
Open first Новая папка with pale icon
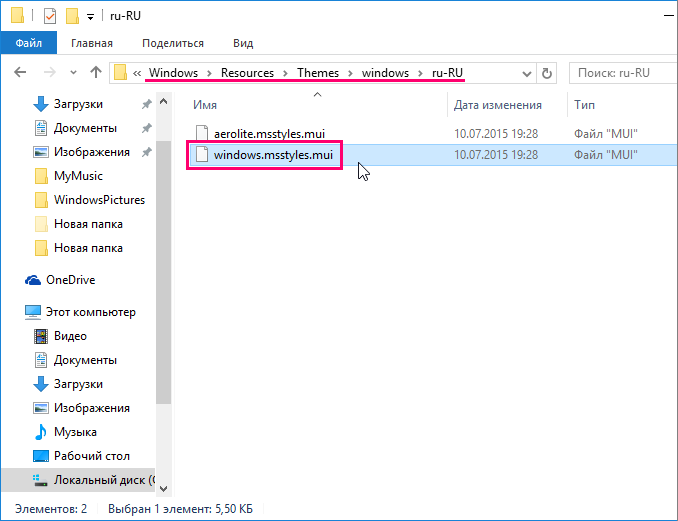[88, 224]
